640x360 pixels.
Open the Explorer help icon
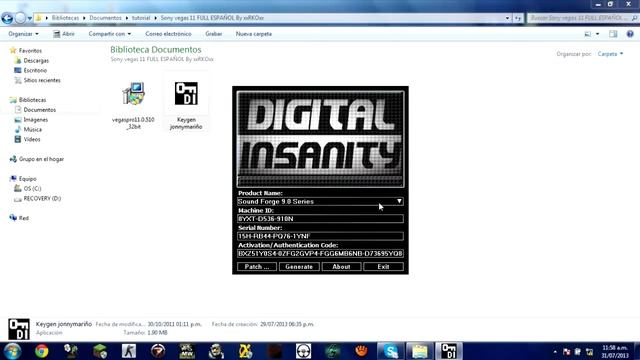click(630, 34)
